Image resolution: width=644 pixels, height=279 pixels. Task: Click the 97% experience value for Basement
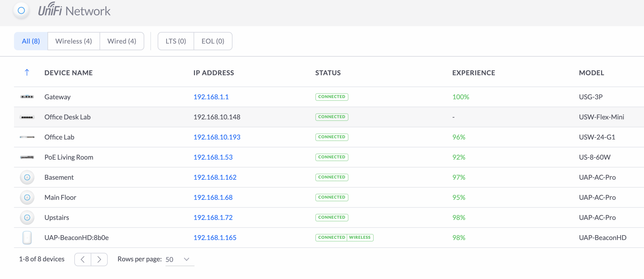coord(459,177)
